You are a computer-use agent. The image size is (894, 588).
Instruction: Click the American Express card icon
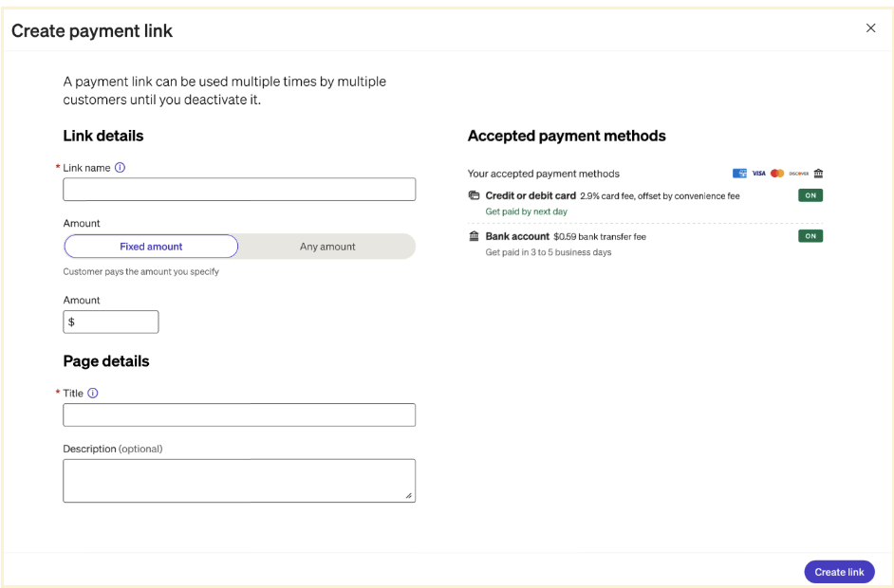click(x=739, y=174)
